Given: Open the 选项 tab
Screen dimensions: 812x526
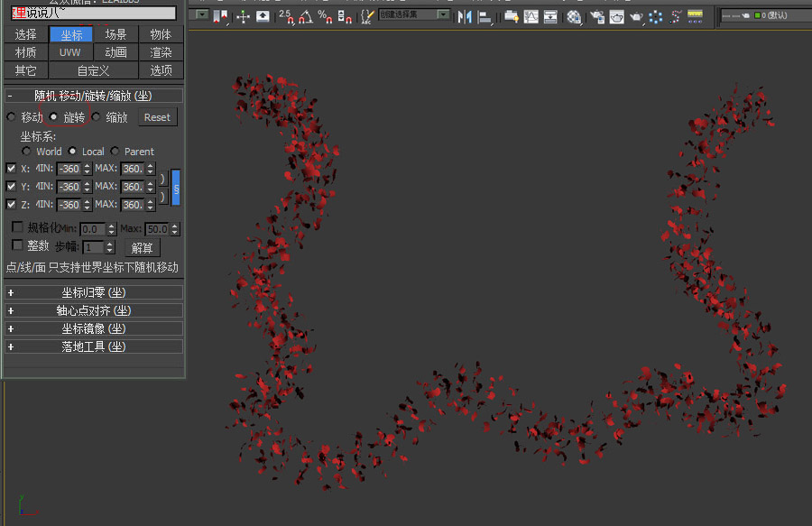Looking at the screenshot, I should (x=161, y=70).
